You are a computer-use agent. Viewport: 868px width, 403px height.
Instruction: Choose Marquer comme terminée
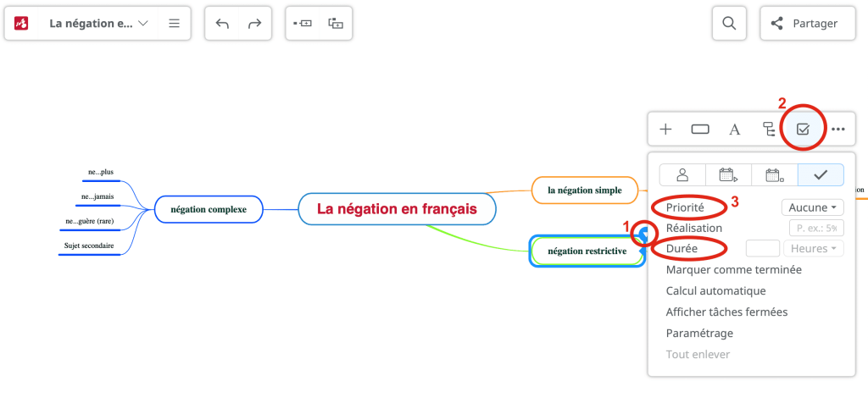734,270
